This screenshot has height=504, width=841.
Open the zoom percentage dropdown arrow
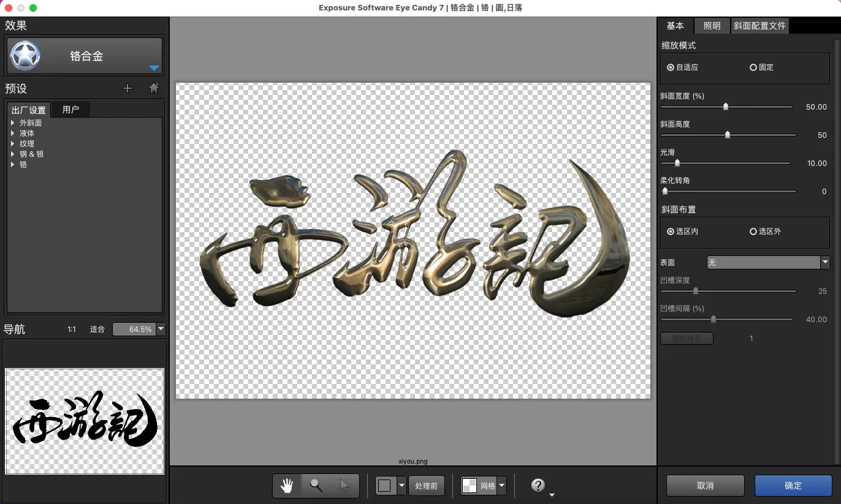tap(161, 329)
